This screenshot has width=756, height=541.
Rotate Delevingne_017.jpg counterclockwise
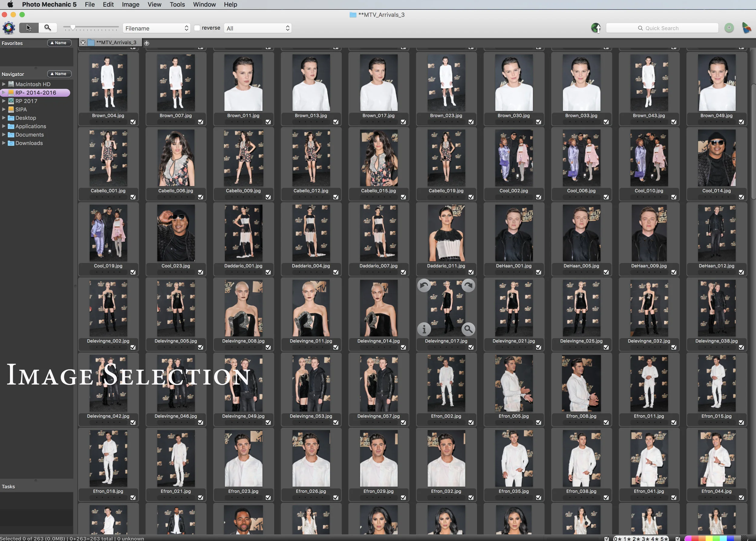[x=424, y=286]
